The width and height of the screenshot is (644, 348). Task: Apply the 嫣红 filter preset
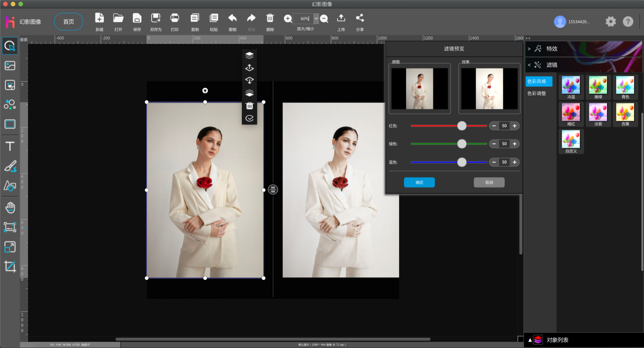(x=571, y=114)
